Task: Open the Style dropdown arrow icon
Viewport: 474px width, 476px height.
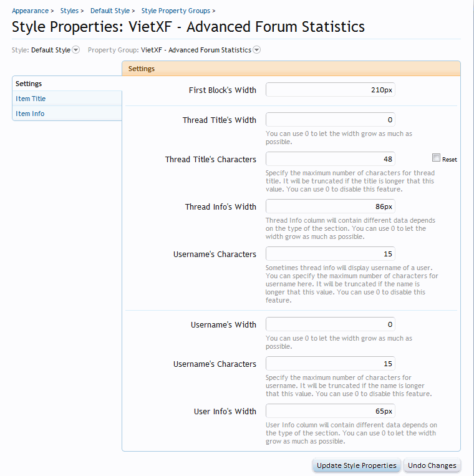Action: (76, 49)
